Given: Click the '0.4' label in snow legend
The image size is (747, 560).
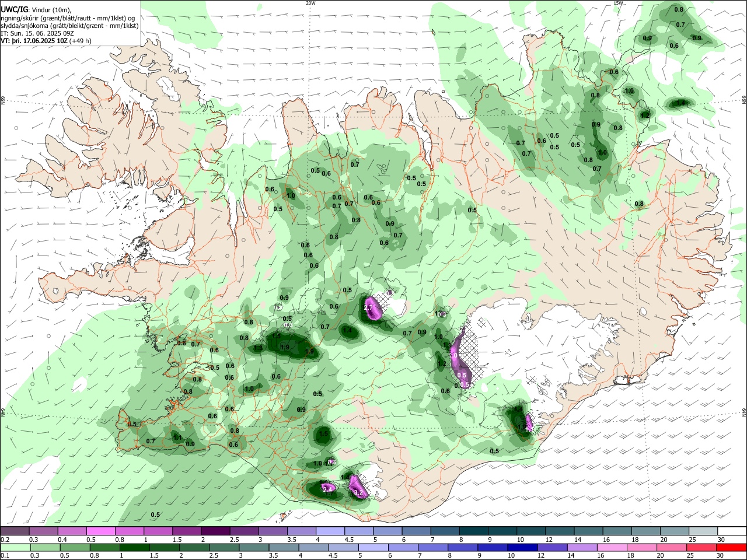Looking at the screenshot, I should [62, 540].
